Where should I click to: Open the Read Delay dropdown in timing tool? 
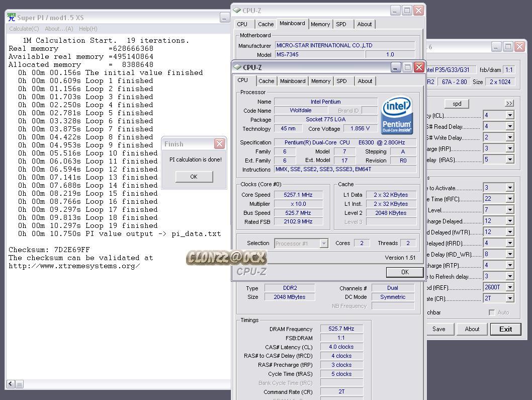[510, 126]
